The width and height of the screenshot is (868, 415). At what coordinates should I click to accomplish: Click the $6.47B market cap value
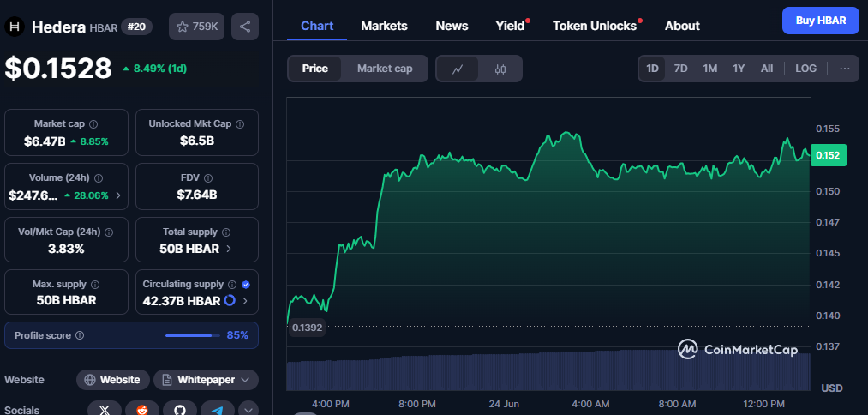[x=45, y=141]
